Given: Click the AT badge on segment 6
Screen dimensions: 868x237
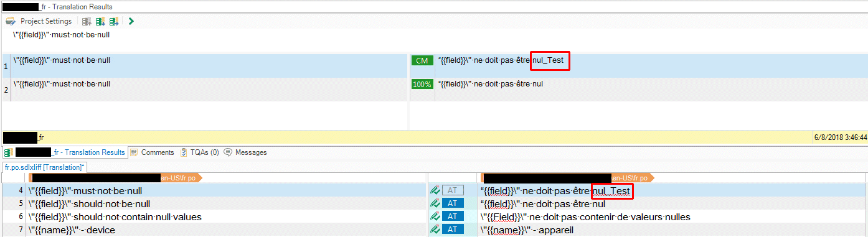Looking at the screenshot, I should tap(453, 216).
